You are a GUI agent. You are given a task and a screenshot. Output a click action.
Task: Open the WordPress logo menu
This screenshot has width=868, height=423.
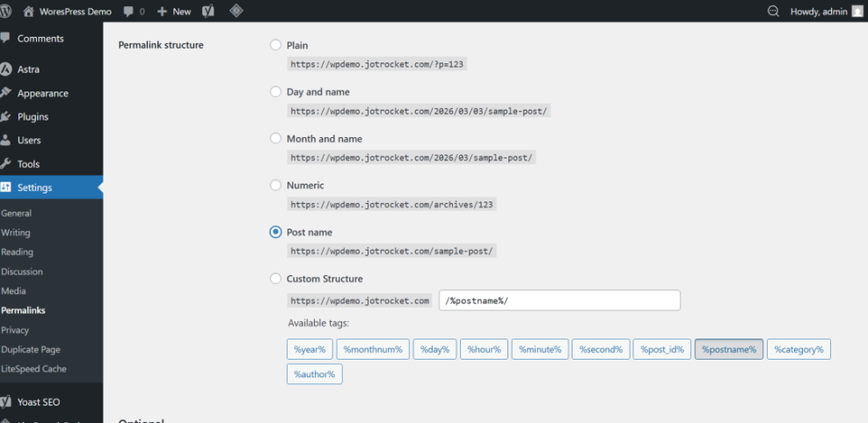(5, 11)
